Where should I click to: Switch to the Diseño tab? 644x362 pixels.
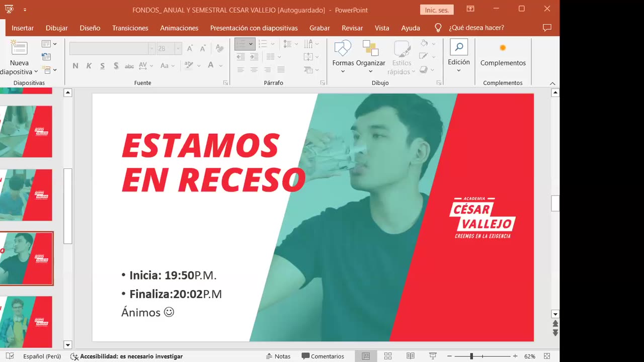pos(90,28)
